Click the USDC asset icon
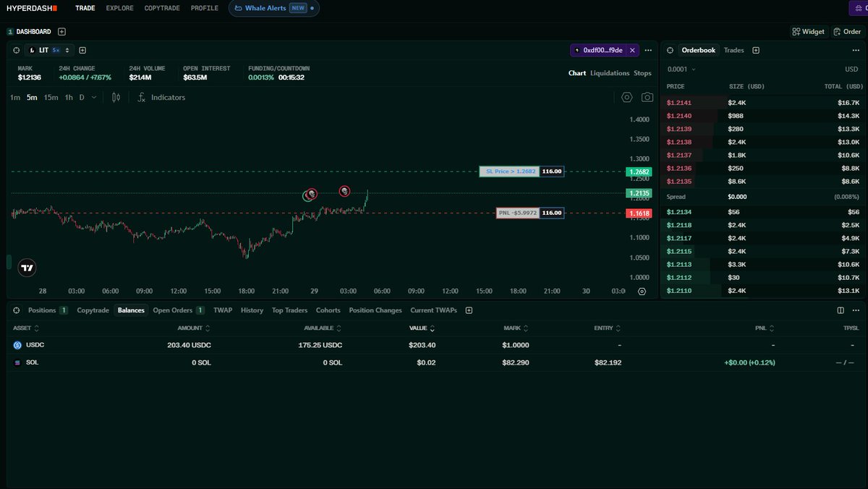Screen dimensions: 868x489 (x=17, y=345)
